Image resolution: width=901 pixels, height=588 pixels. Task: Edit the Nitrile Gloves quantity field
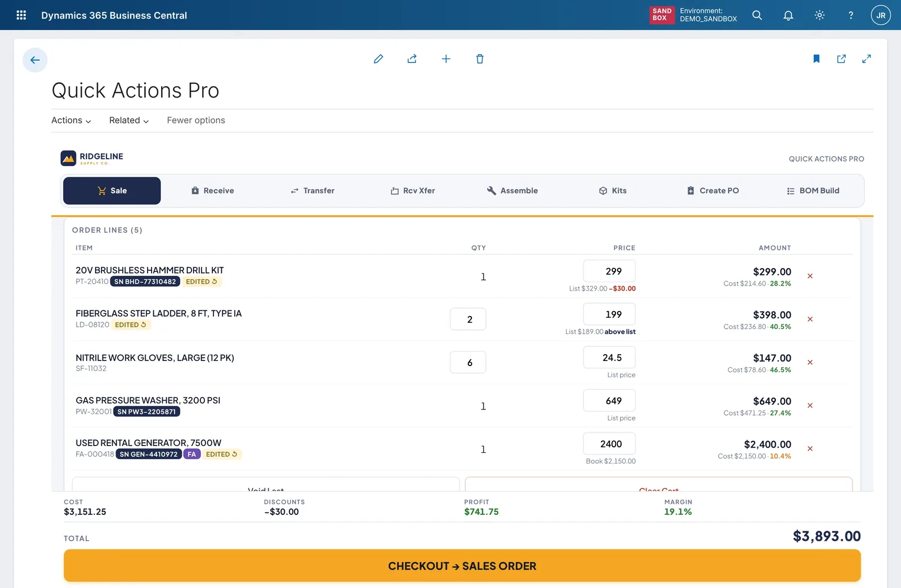pyautogui.click(x=468, y=363)
